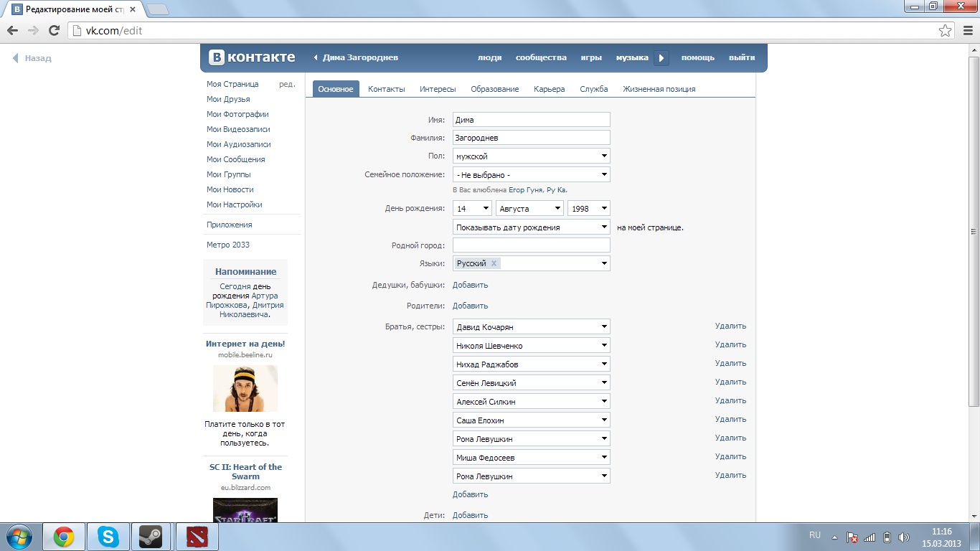Bookmark this page with the star icon

pos(946,30)
